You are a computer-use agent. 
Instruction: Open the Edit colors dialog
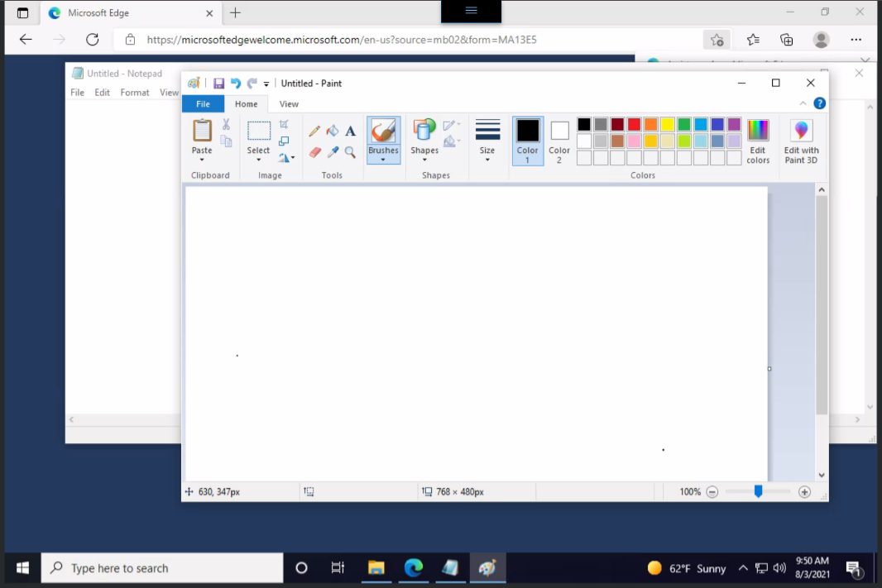pos(758,140)
